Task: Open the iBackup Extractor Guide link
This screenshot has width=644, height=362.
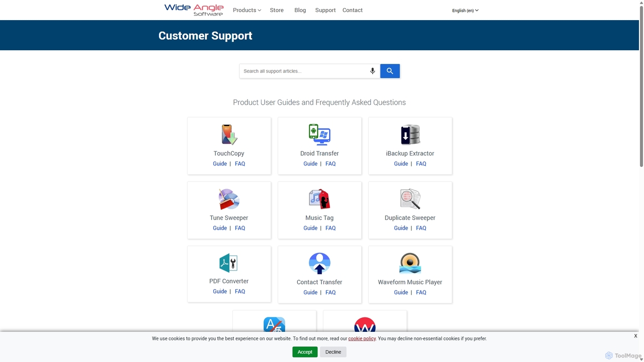Action: click(x=401, y=163)
